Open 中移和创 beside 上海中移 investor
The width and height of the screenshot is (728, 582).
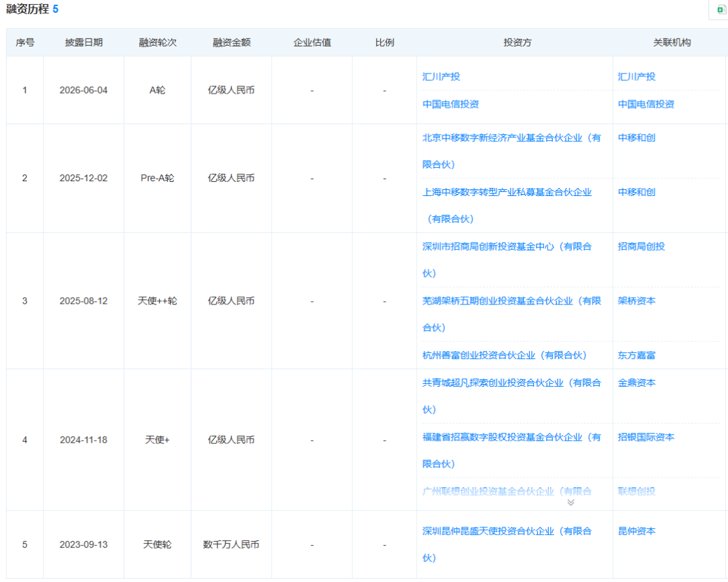point(636,192)
